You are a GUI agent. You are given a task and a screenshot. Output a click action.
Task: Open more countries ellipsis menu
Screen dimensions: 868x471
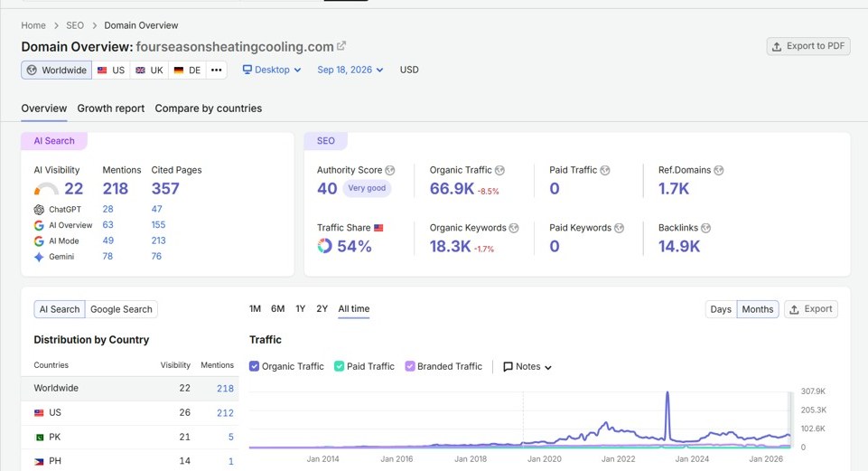point(217,70)
